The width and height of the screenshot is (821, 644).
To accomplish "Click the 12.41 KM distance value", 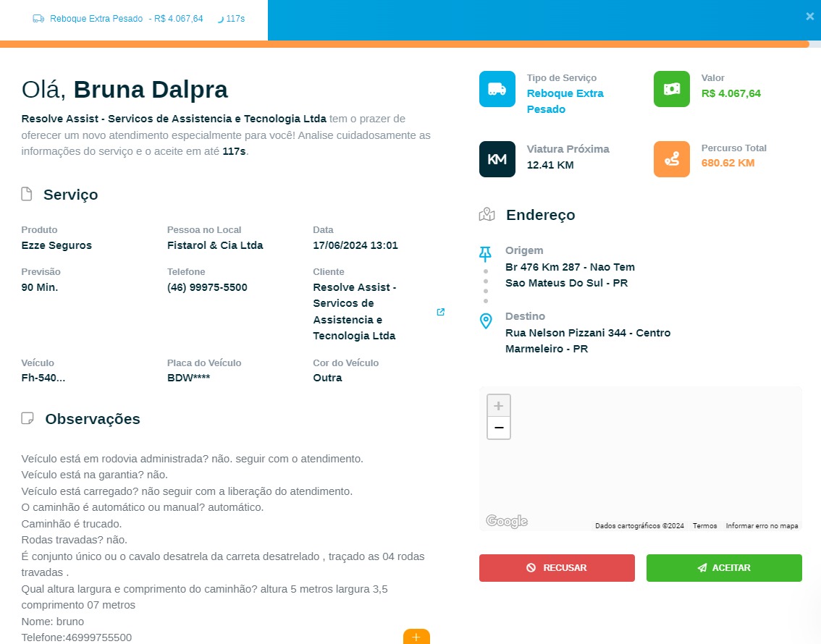I will [550, 165].
